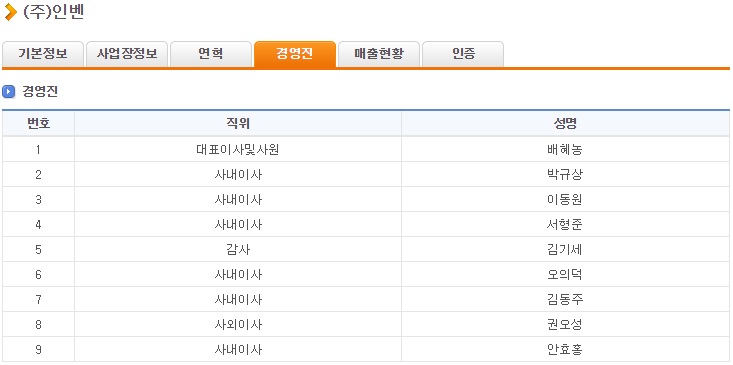Click 사내이사 in 김동주's row
The width and height of the screenshot is (733, 365).
point(238,300)
